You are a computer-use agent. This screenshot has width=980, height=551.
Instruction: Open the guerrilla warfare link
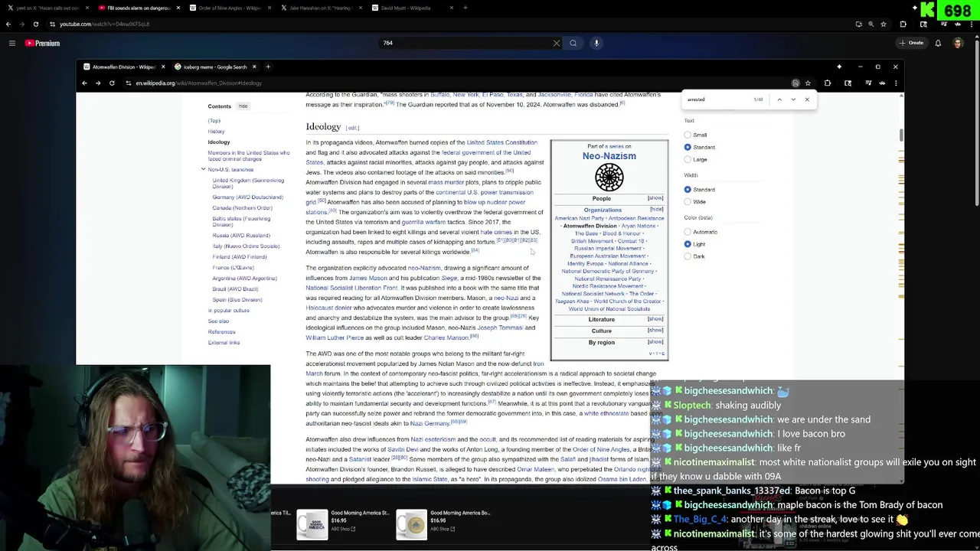point(423,222)
